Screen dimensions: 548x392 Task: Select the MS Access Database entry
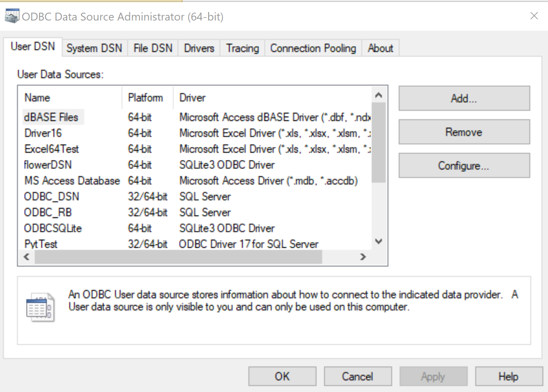coord(72,181)
